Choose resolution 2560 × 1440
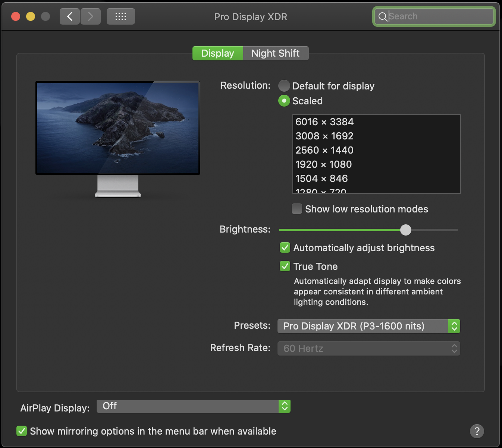The width and height of the screenshot is (502, 448). click(x=377, y=150)
